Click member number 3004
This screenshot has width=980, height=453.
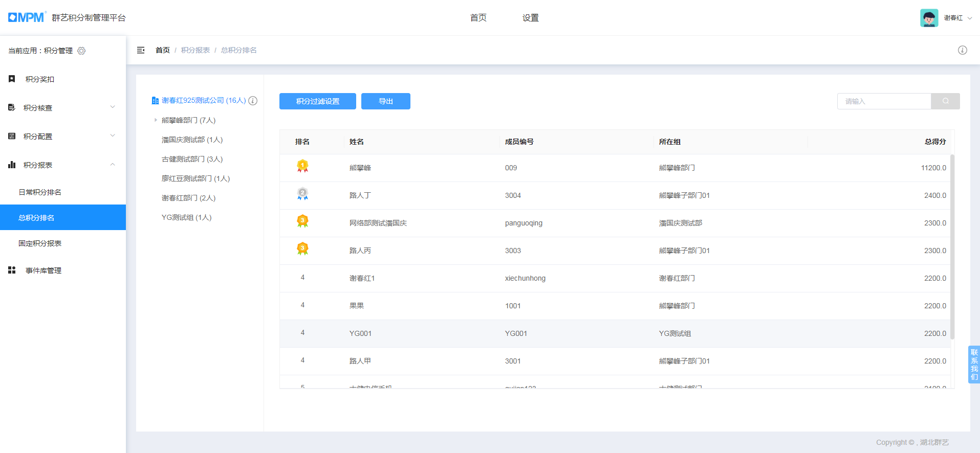(513, 195)
